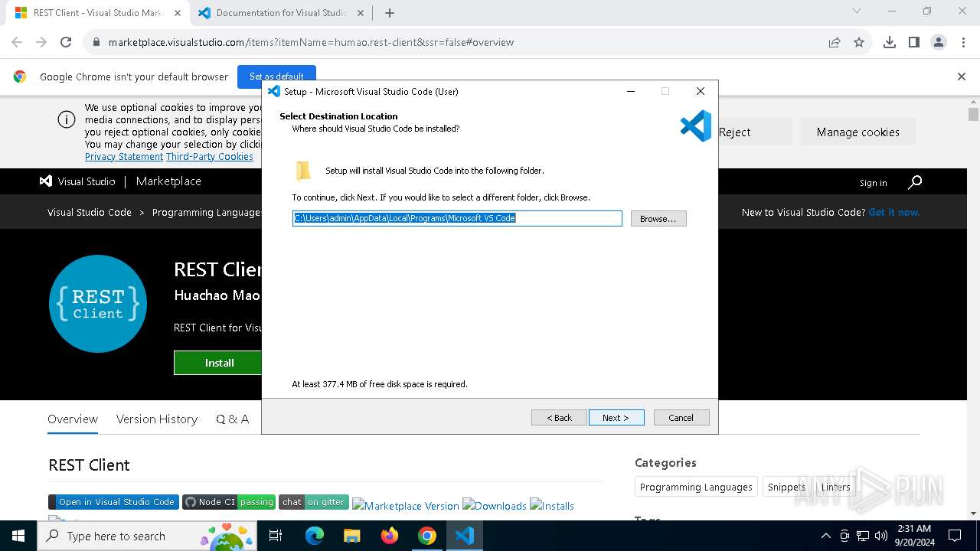The image size is (980, 551).
Task: Open a new Chrome tab
Action: pos(390,13)
